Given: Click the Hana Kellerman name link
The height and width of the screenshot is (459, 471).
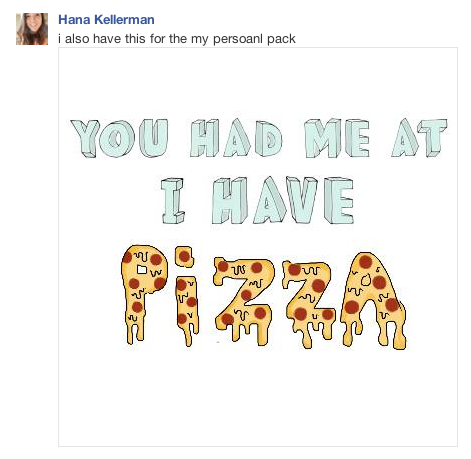Looking at the screenshot, I should point(106,20).
